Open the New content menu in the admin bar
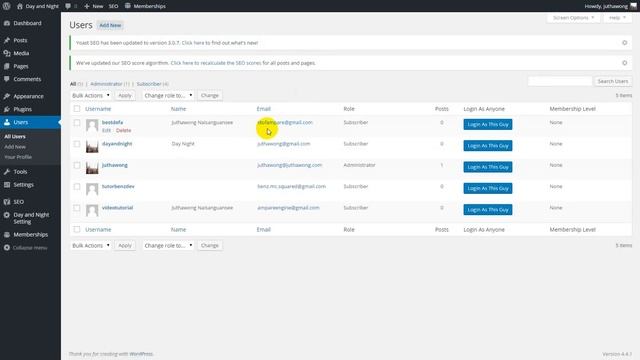Viewport: 640px width, 360px height. tap(93, 6)
